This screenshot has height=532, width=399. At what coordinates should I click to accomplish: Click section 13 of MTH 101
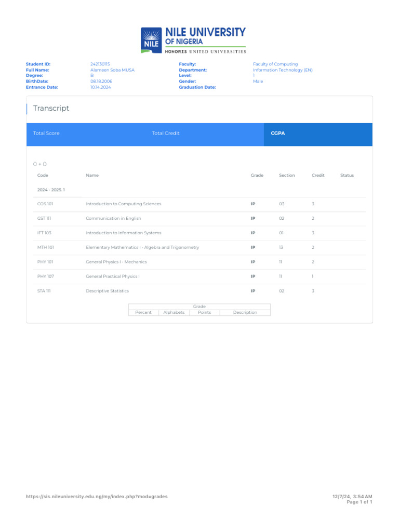click(x=281, y=247)
